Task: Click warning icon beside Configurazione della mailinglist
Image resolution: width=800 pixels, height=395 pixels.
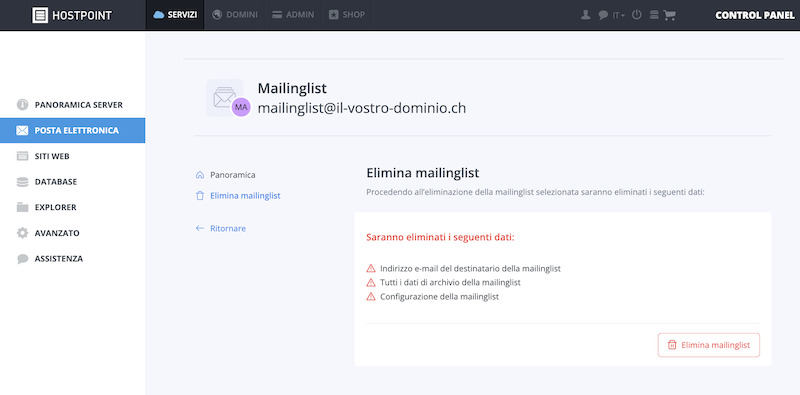Action: tap(371, 296)
